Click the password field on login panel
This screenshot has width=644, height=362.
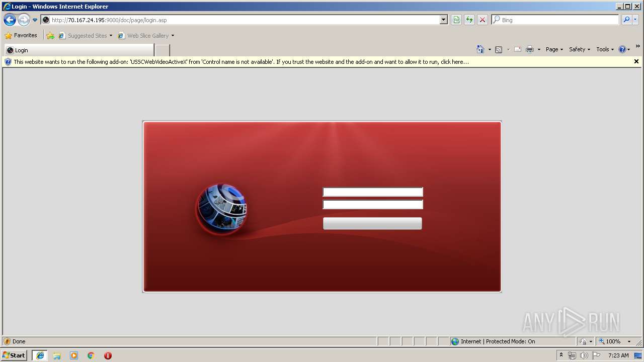pos(373,205)
